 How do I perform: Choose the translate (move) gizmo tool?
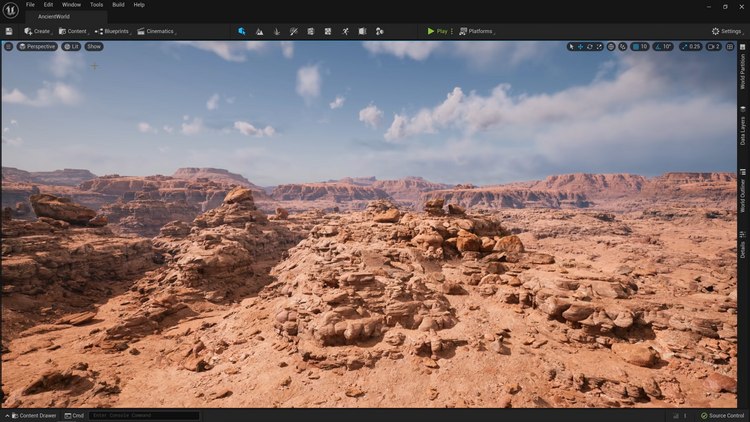pyautogui.click(x=581, y=46)
